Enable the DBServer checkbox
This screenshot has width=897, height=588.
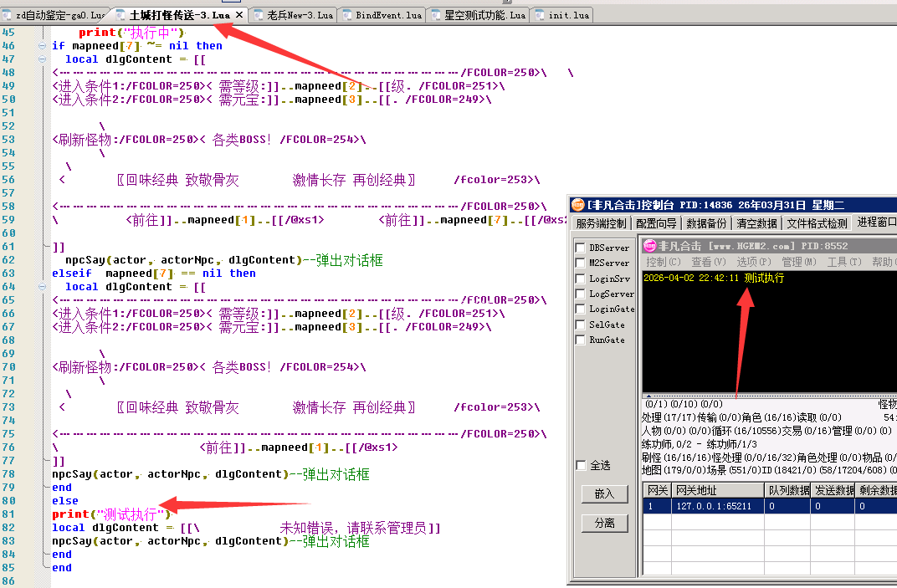tap(580, 248)
